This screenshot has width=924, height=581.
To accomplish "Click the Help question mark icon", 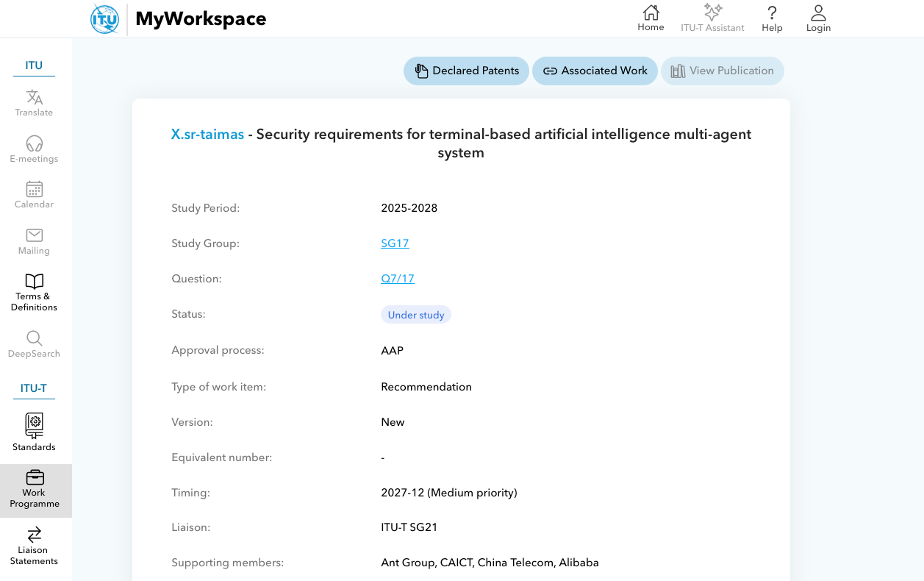I will click(x=772, y=13).
